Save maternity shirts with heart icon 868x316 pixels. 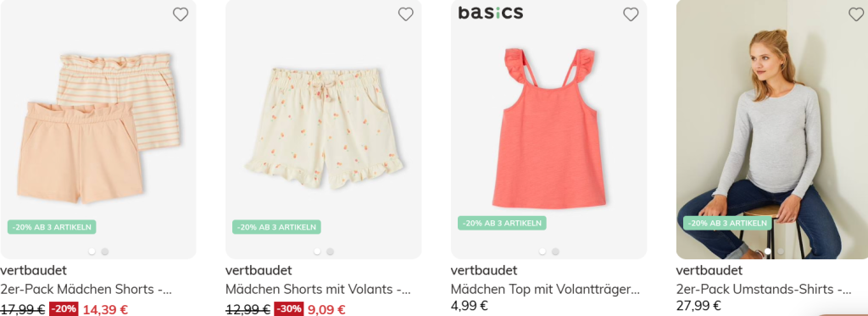pyautogui.click(x=856, y=14)
